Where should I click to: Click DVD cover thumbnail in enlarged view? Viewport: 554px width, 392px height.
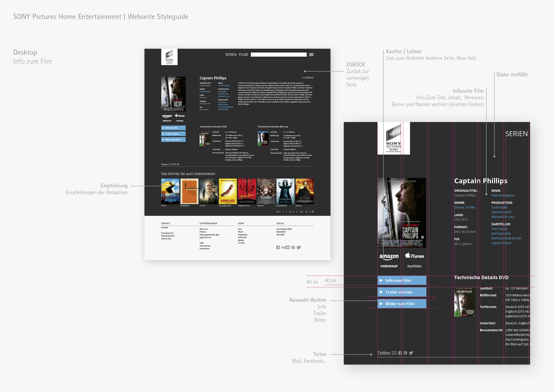click(x=465, y=302)
